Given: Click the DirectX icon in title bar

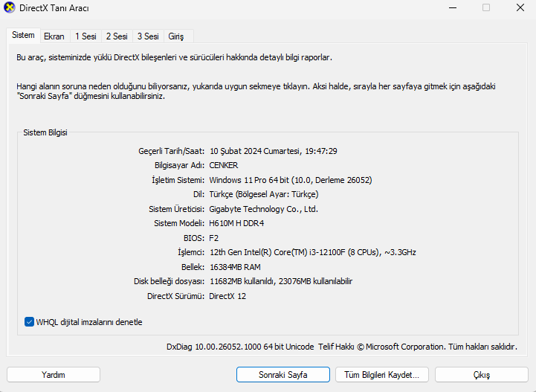Looking at the screenshot, I should pyautogui.click(x=10, y=8).
